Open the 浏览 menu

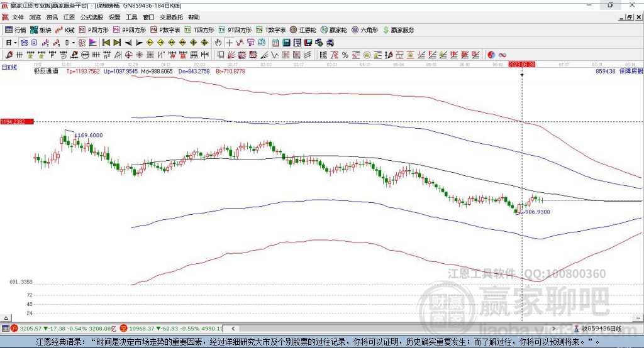[35, 17]
